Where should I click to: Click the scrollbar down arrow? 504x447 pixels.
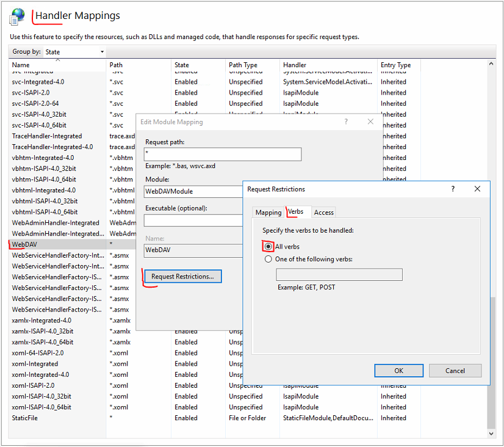coord(491,434)
